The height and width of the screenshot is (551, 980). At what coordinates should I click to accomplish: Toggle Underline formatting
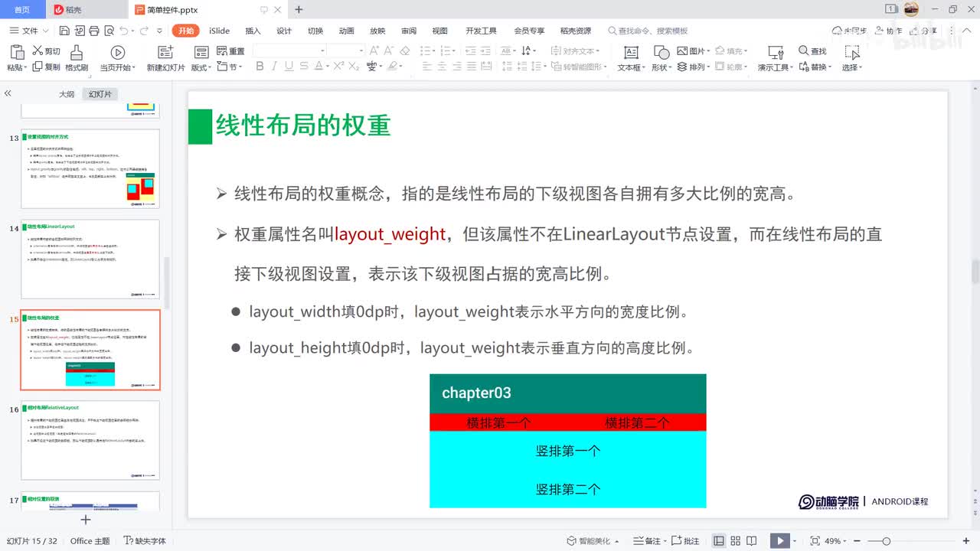[290, 67]
